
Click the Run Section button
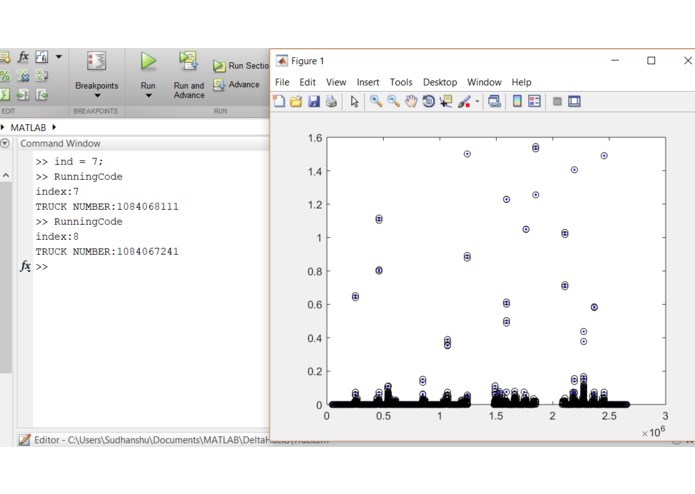click(241, 66)
